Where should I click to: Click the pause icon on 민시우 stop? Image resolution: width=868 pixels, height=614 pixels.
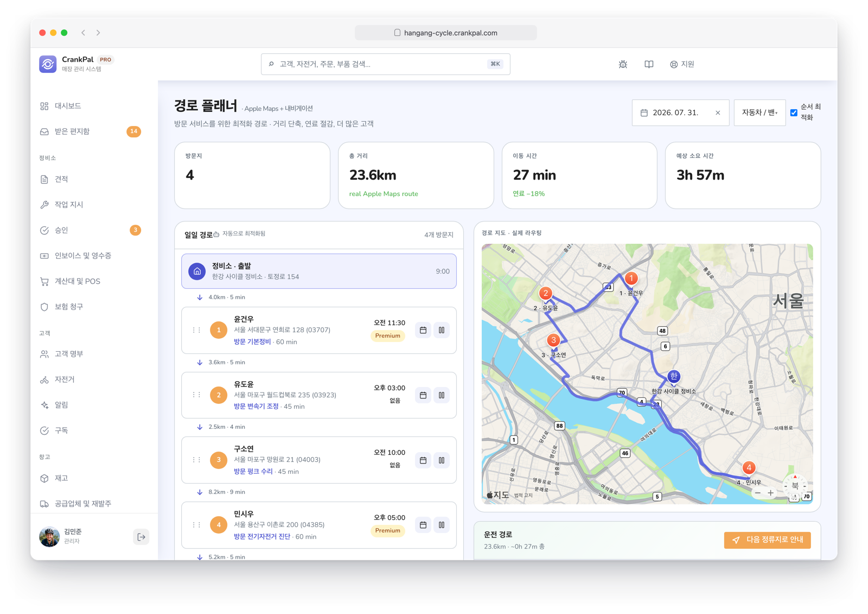tap(442, 525)
